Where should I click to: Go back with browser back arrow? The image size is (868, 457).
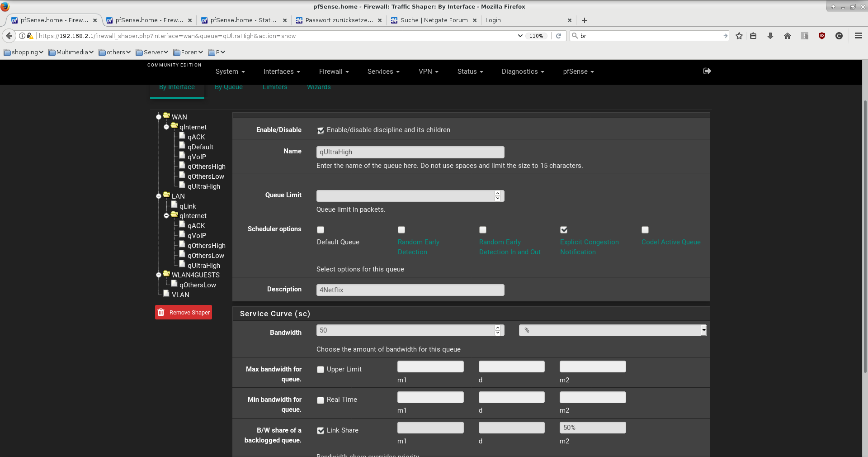pos(9,36)
